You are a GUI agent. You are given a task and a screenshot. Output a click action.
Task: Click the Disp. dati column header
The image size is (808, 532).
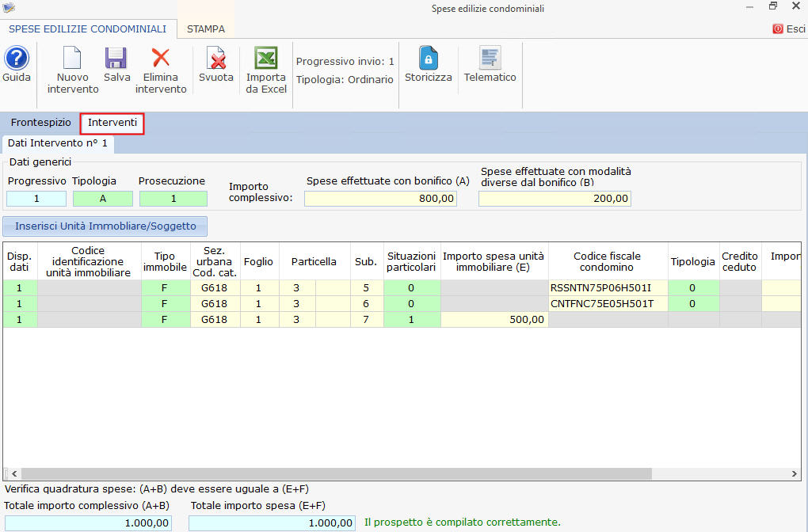(20, 261)
